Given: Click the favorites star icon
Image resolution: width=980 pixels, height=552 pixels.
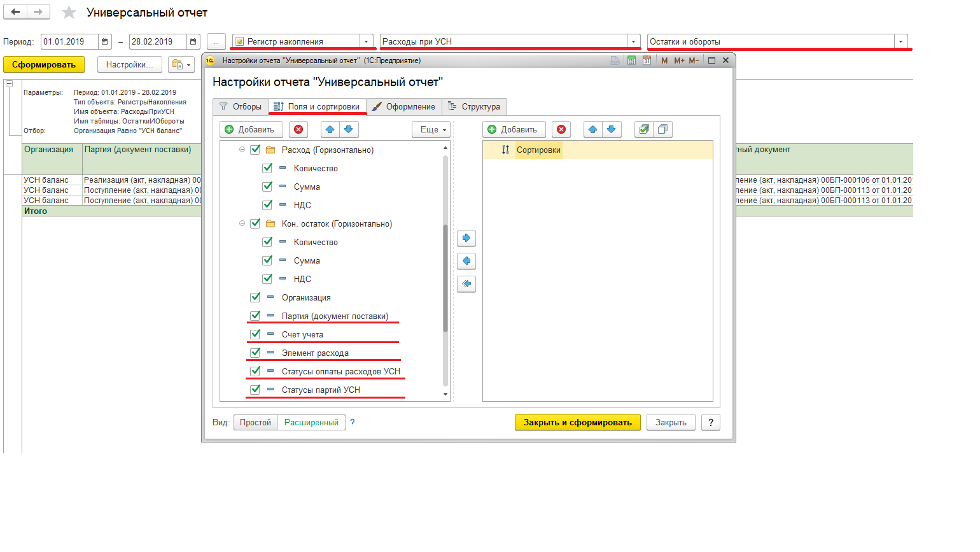Looking at the screenshot, I should point(69,13).
